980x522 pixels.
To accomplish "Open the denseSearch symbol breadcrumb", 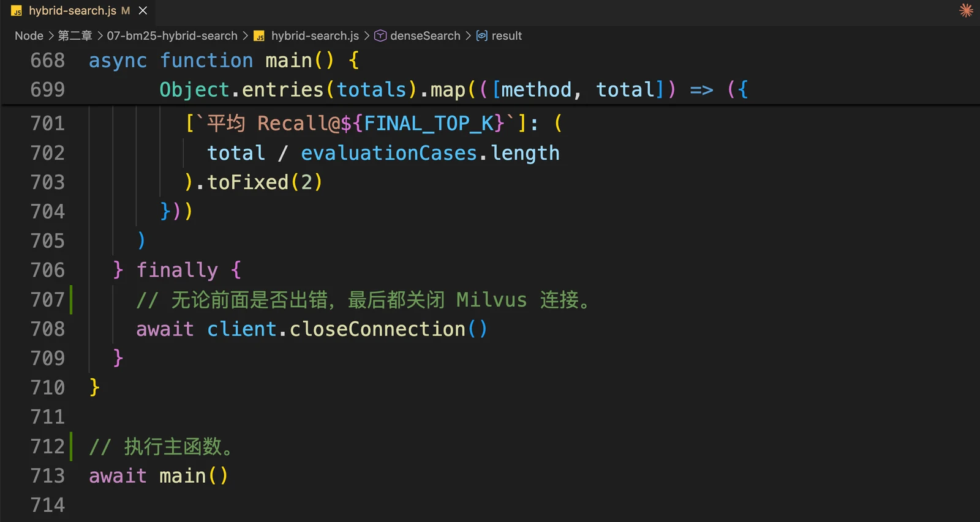I will pos(425,35).
